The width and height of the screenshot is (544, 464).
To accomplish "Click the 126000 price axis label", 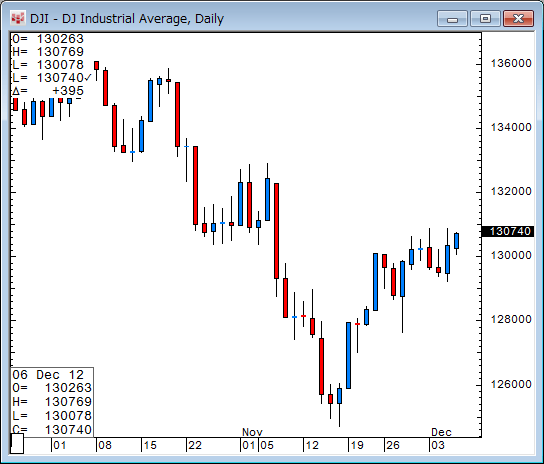I will [511, 384].
